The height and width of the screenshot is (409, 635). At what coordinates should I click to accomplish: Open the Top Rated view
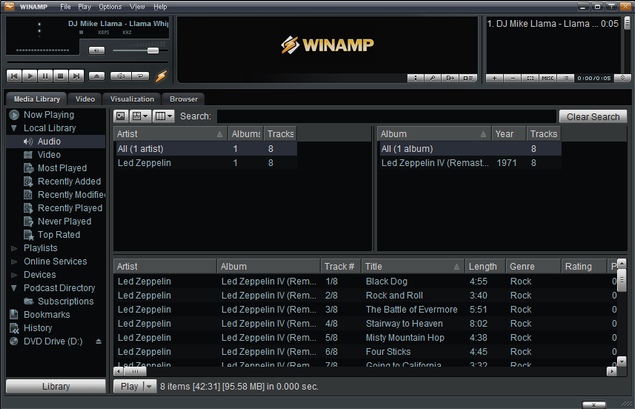click(59, 235)
